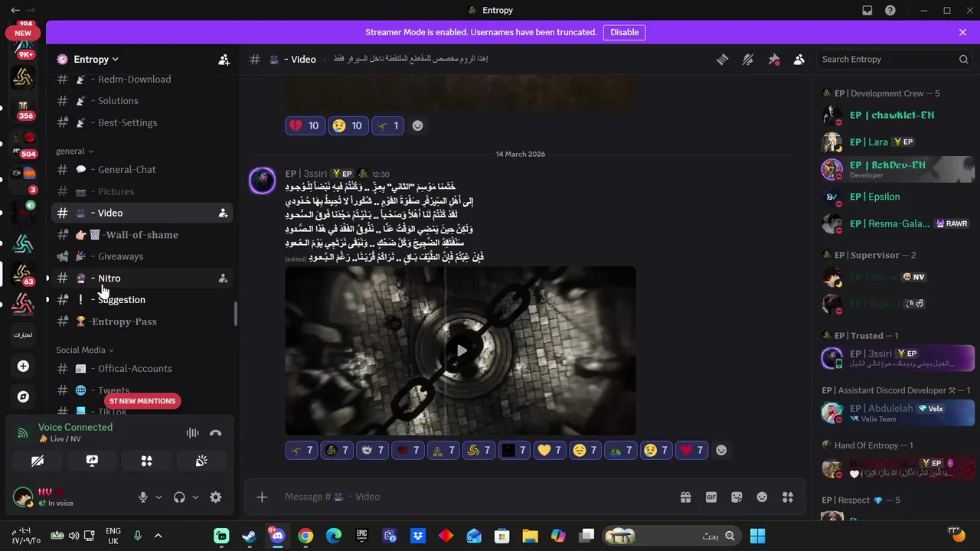The image size is (980, 551).
Task: Open the server with the 356 badge
Action: [x=23, y=109]
